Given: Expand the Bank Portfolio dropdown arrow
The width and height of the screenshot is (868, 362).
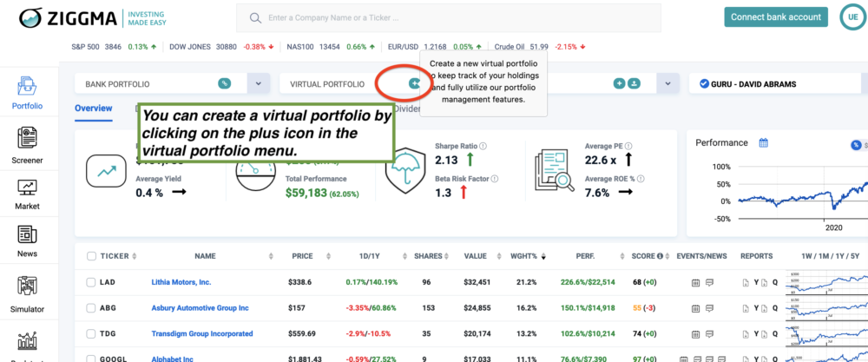Looking at the screenshot, I should tap(259, 83).
